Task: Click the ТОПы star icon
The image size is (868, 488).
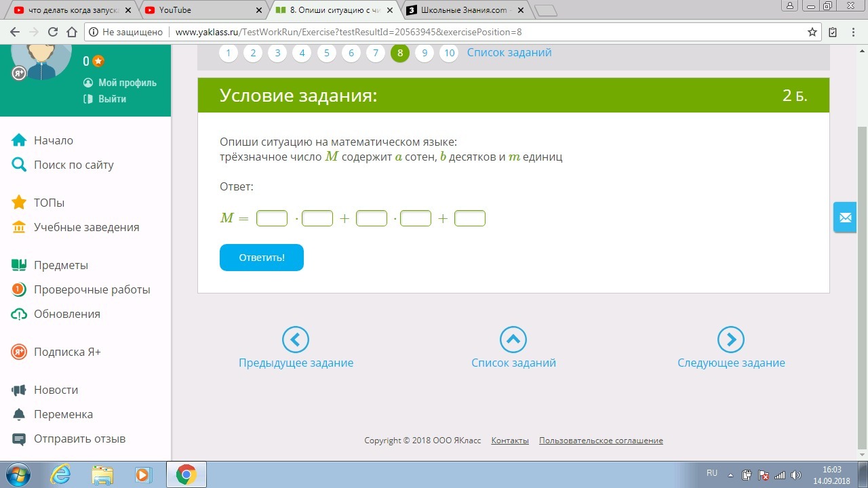Action: (x=19, y=203)
